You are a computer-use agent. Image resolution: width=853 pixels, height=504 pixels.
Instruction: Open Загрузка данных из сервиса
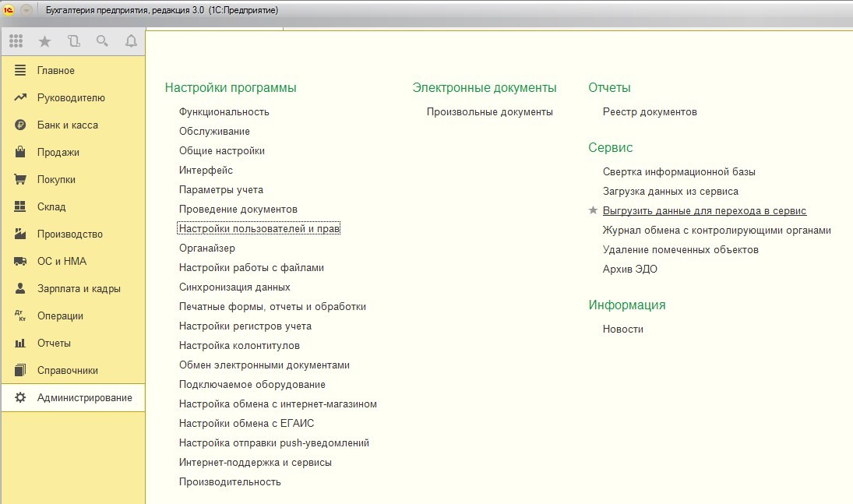[x=670, y=192]
